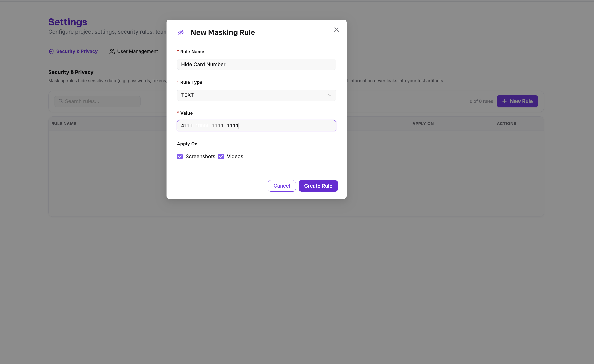
Task: Click the search magnifier icon
Action: [61, 101]
